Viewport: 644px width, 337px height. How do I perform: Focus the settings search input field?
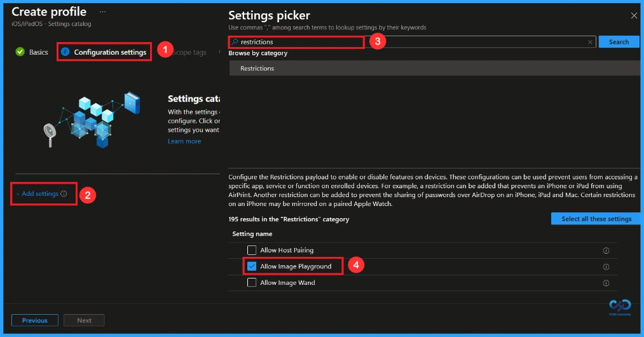[413, 42]
